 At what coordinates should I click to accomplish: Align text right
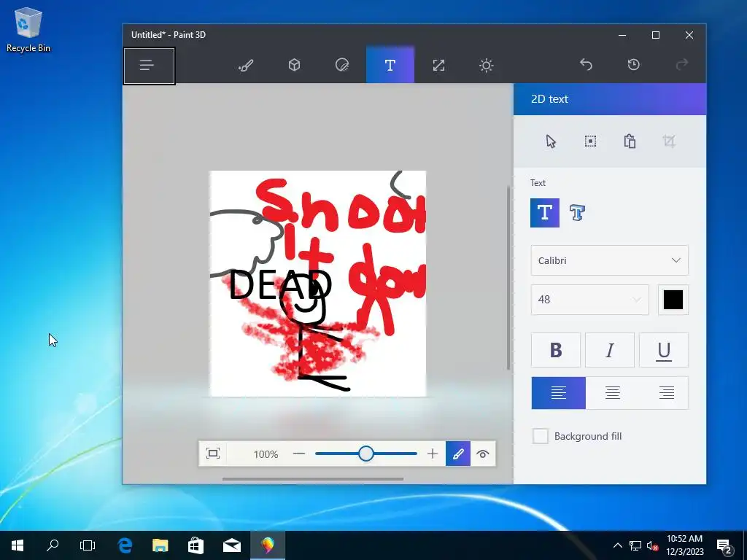(x=667, y=393)
